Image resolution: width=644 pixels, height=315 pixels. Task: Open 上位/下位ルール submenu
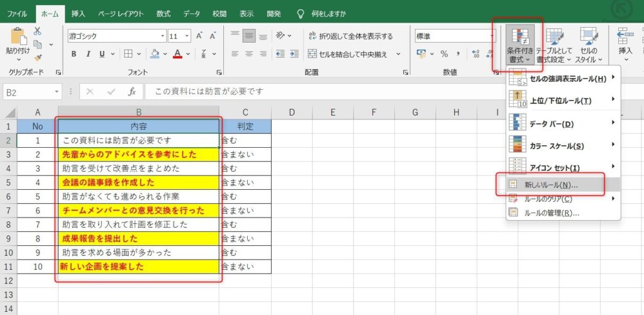(563, 100)
